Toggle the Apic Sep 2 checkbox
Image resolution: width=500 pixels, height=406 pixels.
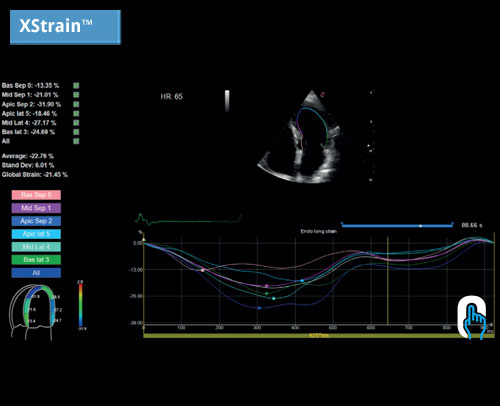coord(76,104)
